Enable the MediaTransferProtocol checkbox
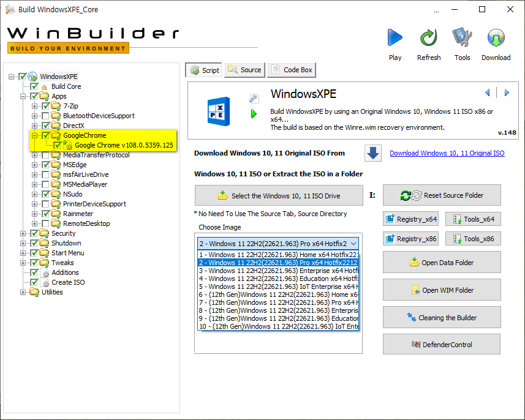Screen dimensions: 525x420 [x=45, y=155]
